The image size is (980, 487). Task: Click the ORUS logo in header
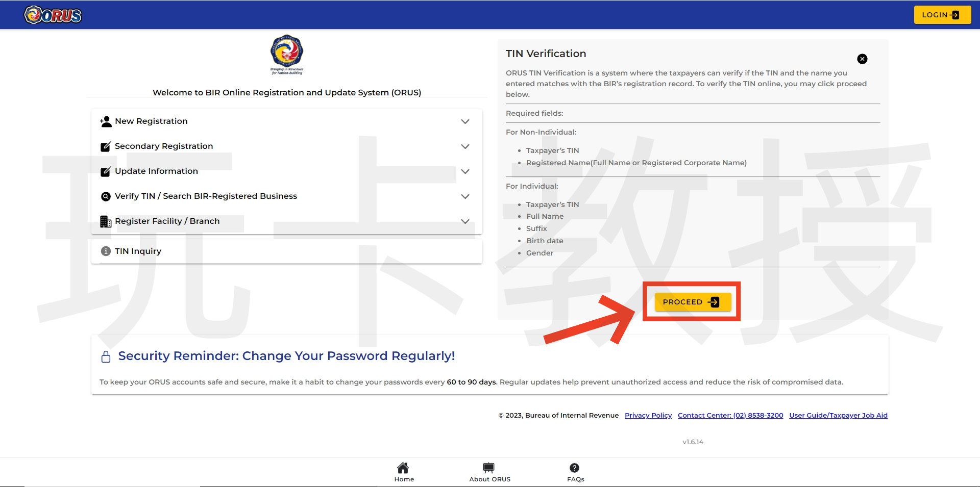tap(53, 15)
